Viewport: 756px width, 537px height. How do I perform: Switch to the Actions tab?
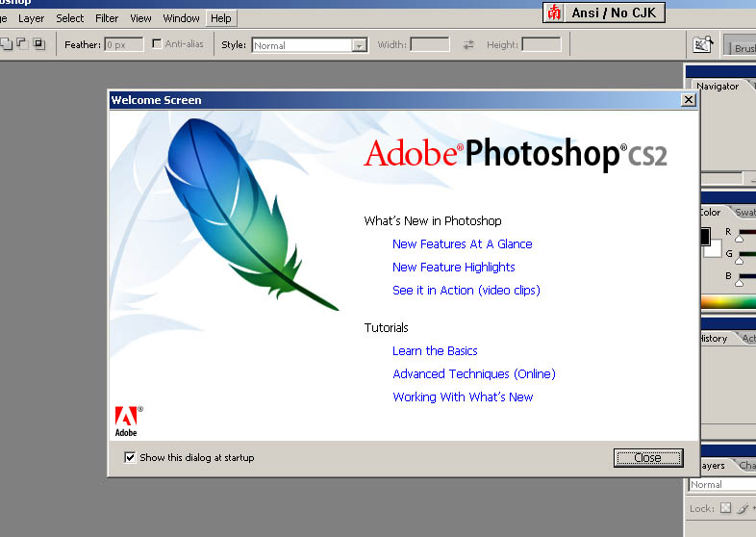(x=748, y=338)
